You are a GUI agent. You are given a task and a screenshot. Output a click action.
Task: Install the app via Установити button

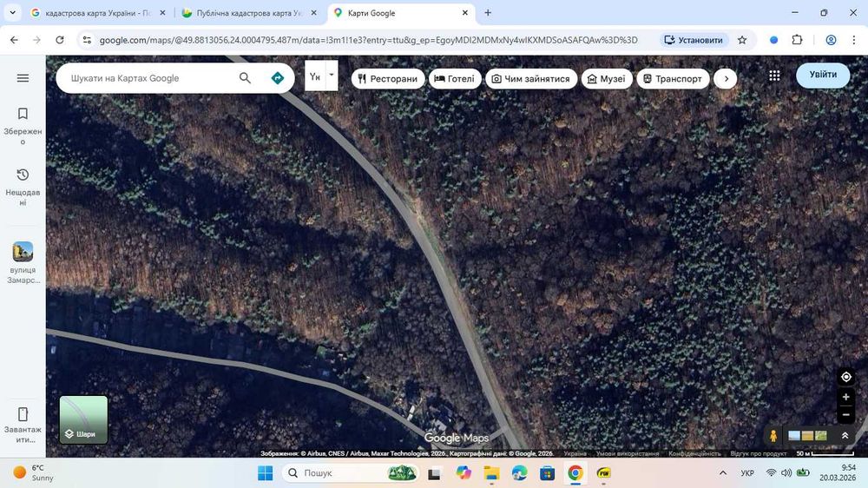(694, 40)
